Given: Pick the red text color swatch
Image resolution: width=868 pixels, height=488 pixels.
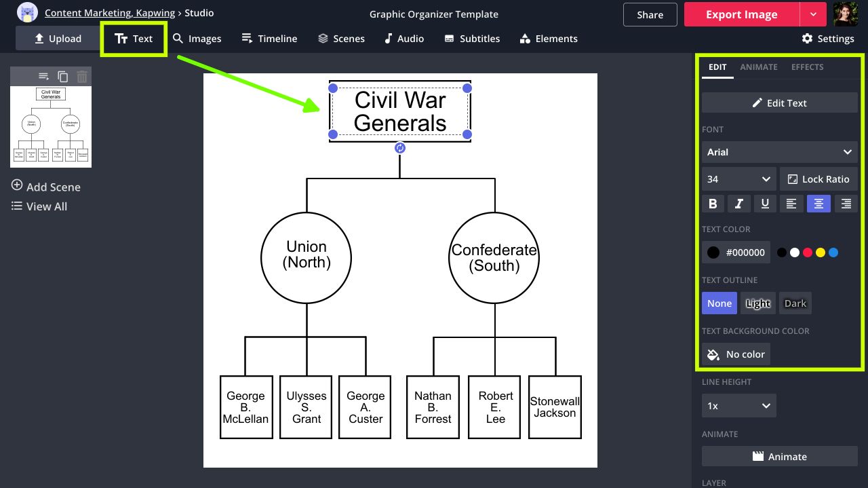Looking at the screenshot, I should 808,252.
